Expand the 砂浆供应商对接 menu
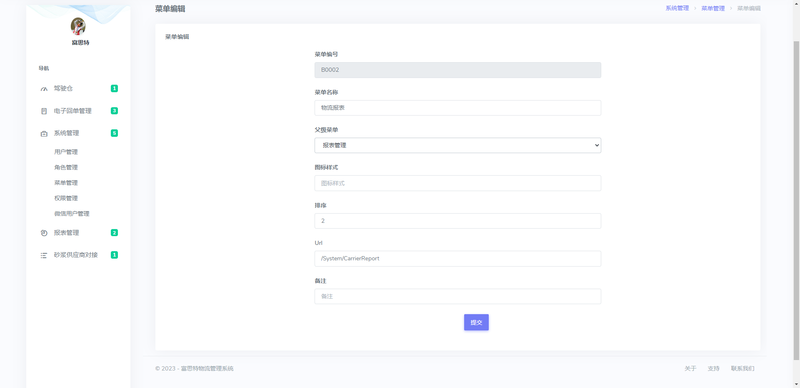This screenshot has width=800, height=388. coord(79,255)
